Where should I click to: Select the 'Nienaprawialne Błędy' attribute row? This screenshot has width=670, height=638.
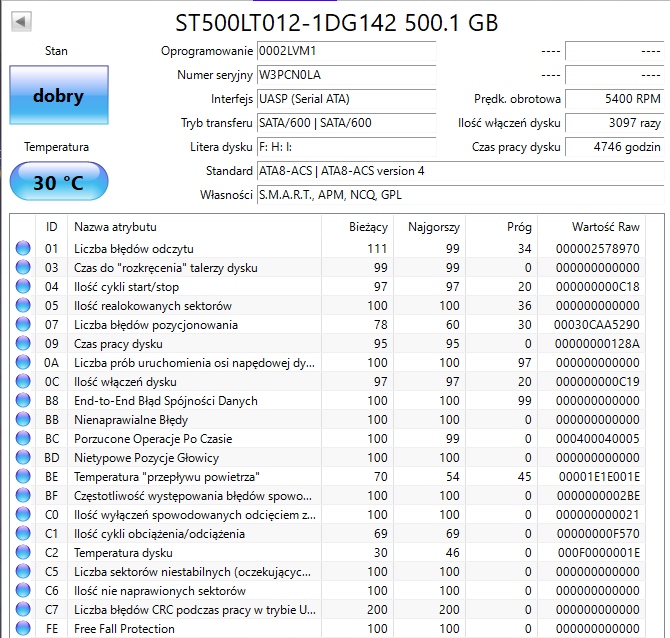[x=328, y=420]
